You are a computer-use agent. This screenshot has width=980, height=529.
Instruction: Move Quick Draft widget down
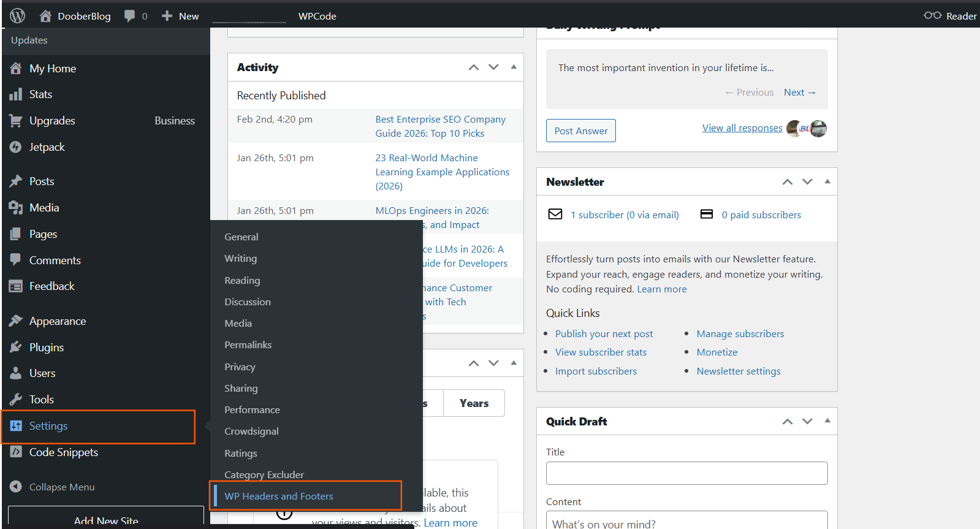click(807, 422)
